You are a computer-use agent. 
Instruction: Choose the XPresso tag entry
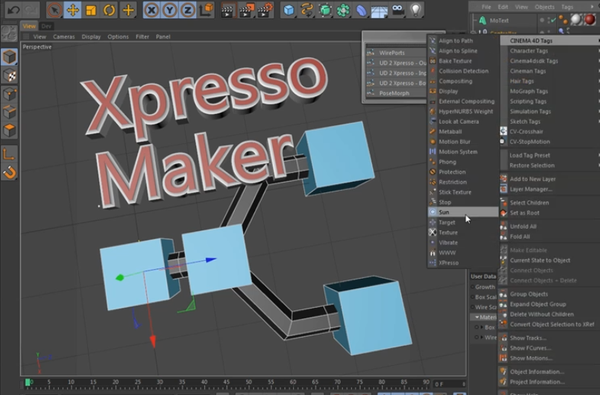tap(463, 263)
